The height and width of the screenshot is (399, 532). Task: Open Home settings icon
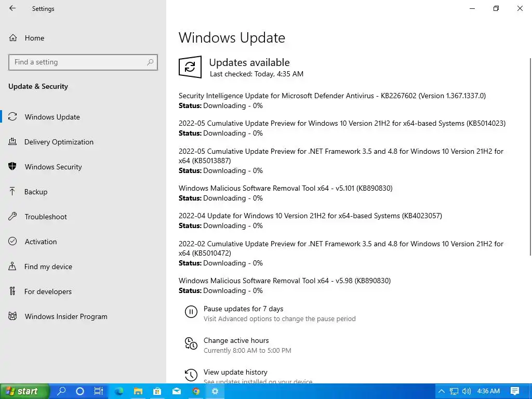pos(13,38)
